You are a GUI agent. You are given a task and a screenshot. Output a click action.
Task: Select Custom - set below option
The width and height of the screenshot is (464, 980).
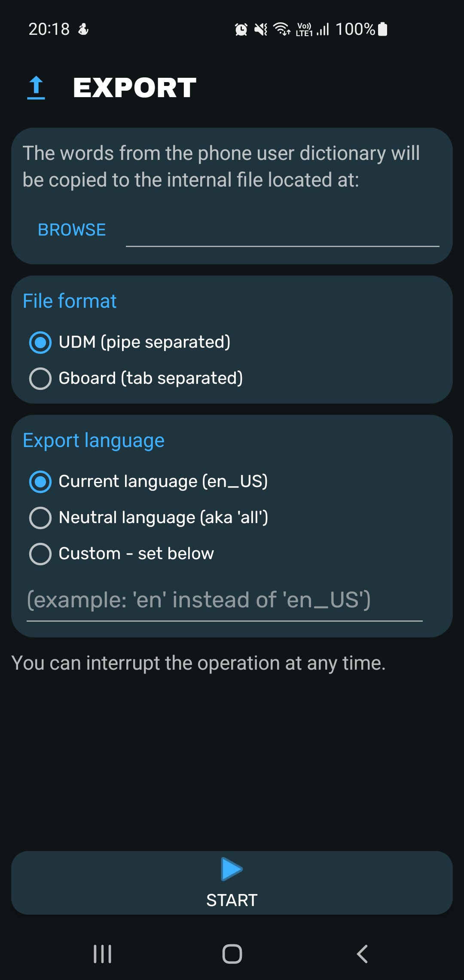[40, 554]
